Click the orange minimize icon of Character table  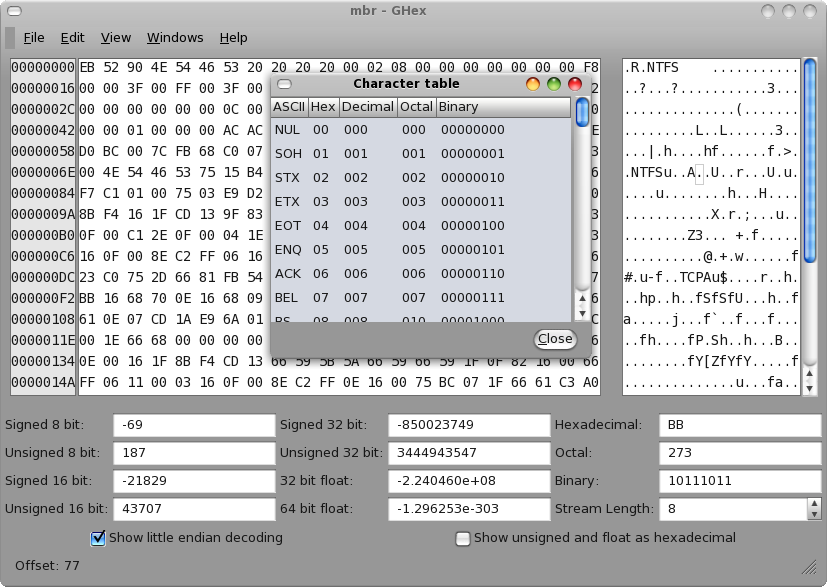point(533,84)
